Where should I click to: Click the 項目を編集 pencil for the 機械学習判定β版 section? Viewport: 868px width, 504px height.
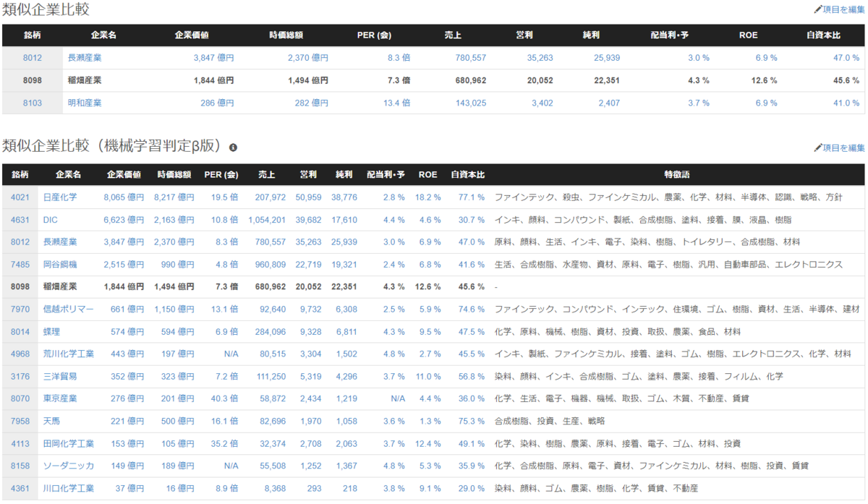tap(839, 148)
